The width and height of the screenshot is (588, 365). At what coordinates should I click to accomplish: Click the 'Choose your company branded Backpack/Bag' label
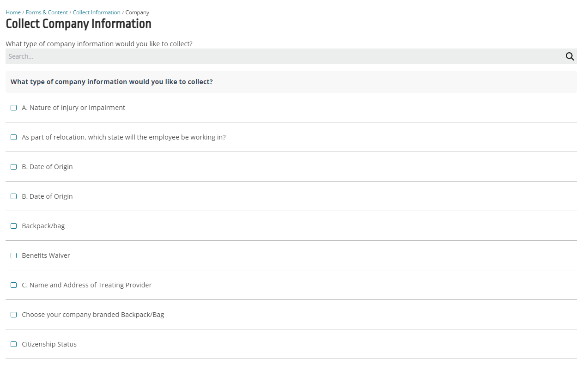93,315
